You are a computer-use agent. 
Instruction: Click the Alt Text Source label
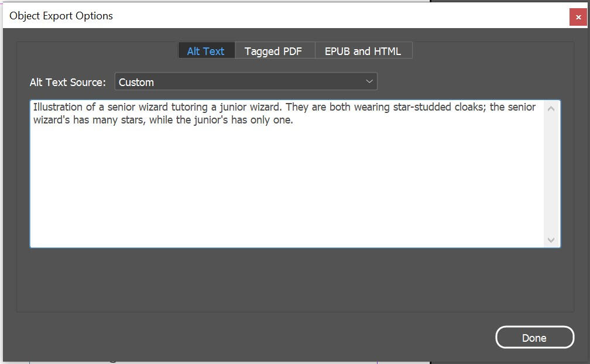[68, 83]
